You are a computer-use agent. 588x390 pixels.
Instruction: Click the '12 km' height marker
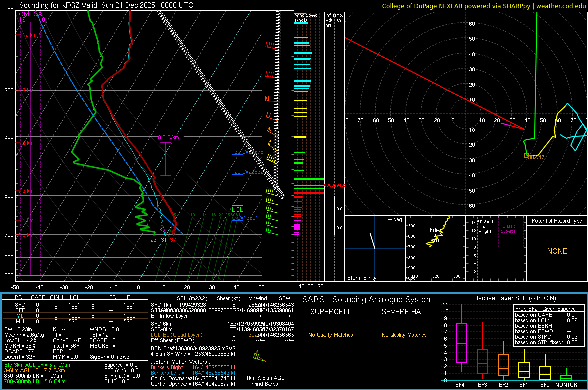click(x=29, y=35)
